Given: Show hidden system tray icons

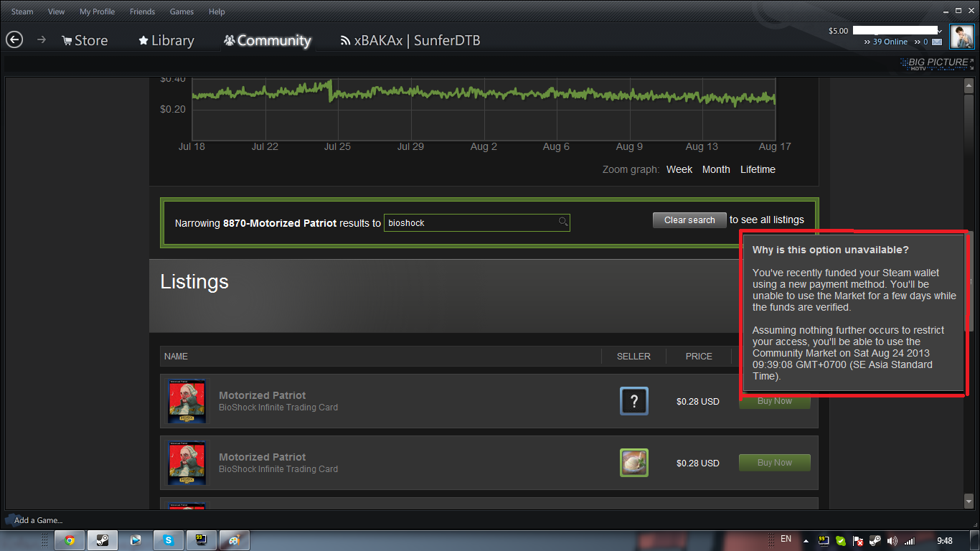Looking at the screenshot, I should point(805,541).
